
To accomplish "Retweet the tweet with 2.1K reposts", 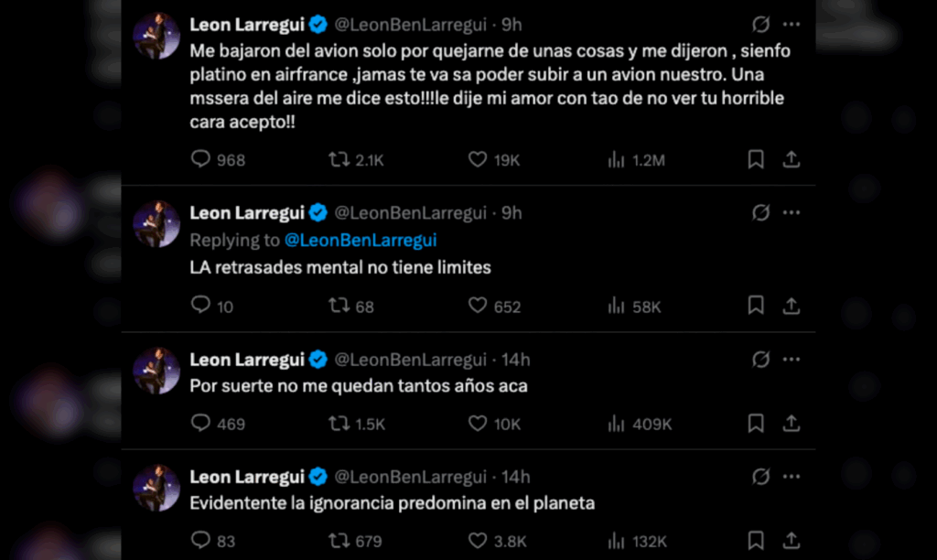I will pos(339,160).
